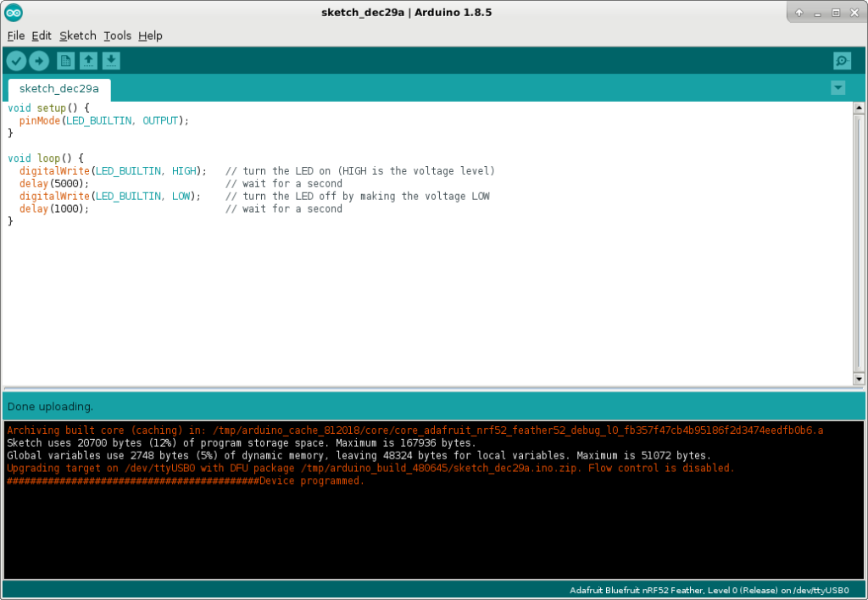Click the editor scrollbar down arrow
Viewport: 868px width, 600px height.
[859, 379]
